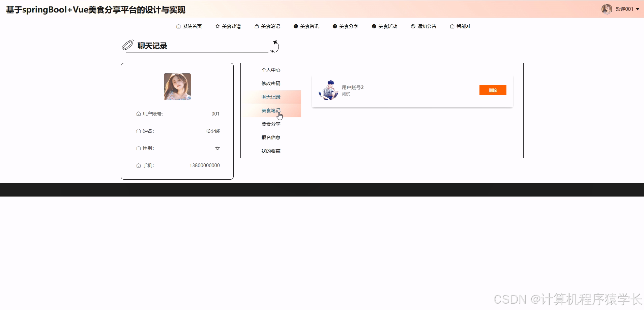Open 用户账号2 chat record entry
Image resolution: width=644 pixels, height=310 pixels.
352,87
